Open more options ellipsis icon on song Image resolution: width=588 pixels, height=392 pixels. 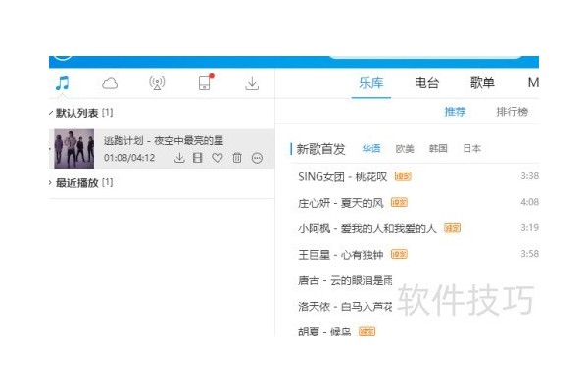[257, 158]
